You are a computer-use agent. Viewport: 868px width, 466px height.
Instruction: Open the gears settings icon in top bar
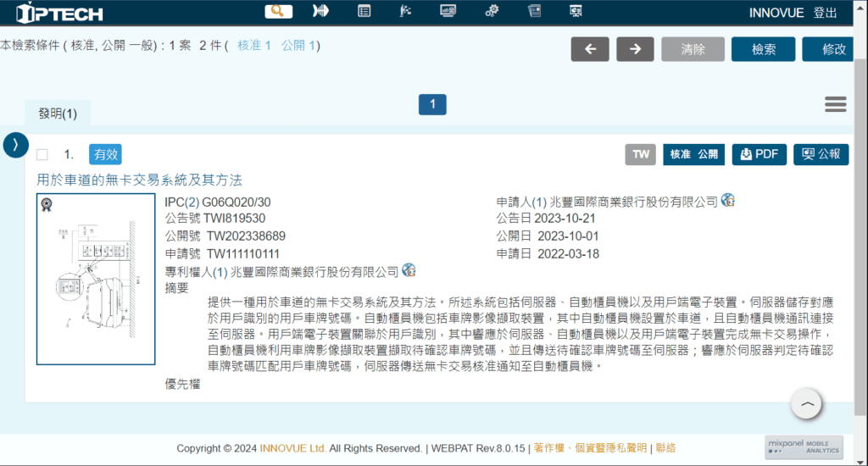(x=492, y=11)
